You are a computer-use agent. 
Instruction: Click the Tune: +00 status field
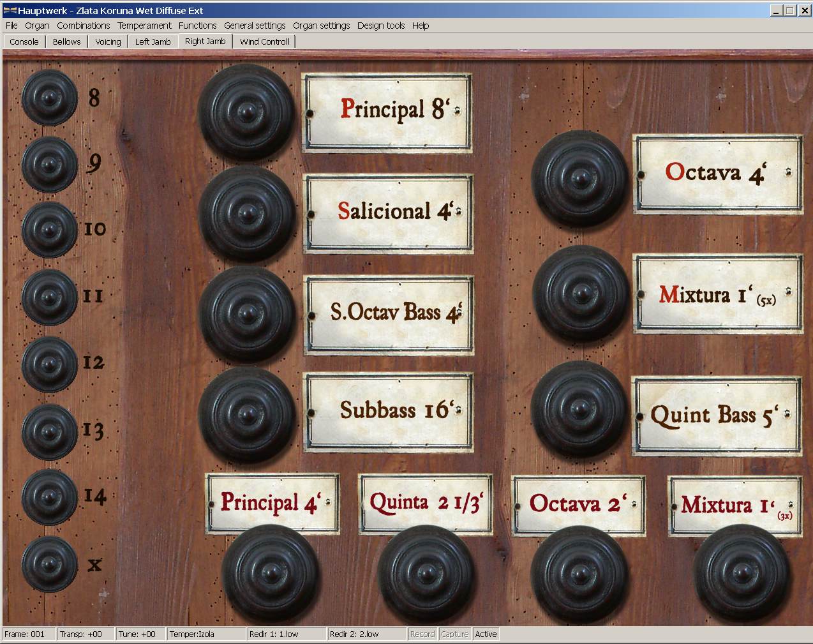click(141, 634)
